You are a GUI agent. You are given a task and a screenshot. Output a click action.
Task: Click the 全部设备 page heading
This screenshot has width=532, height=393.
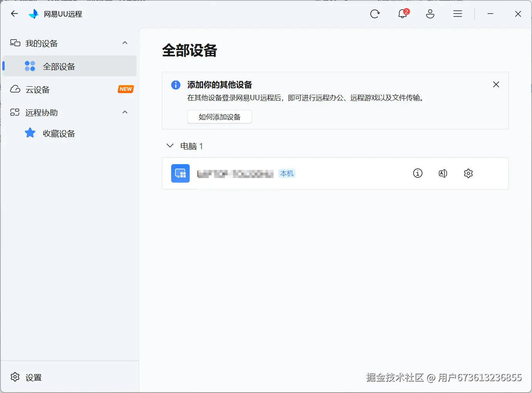[x=190, y=50]
